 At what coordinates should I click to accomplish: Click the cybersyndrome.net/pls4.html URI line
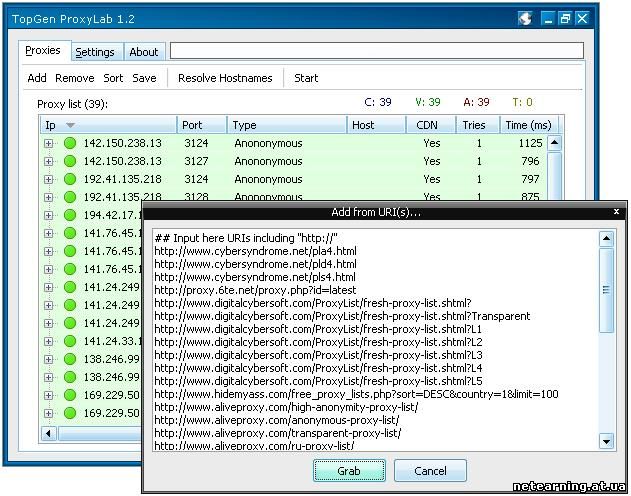click(x=255, y=277)
